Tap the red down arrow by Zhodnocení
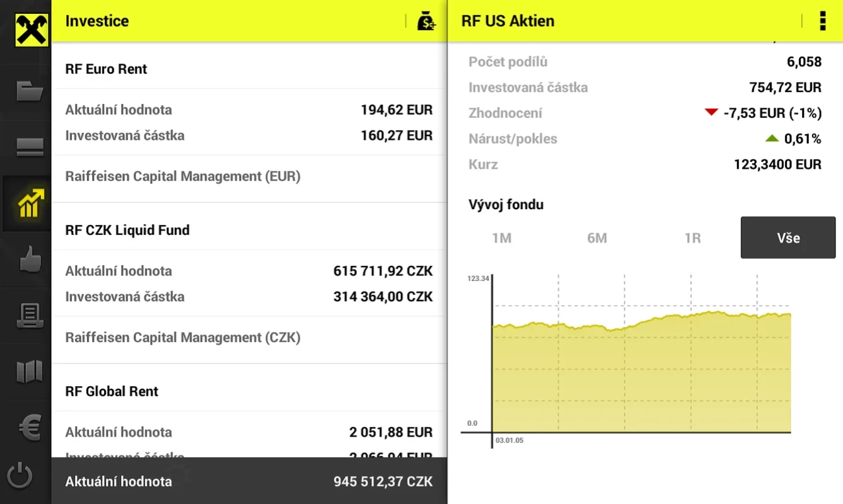Screen dimensions: 843x504 pos(712,113)
